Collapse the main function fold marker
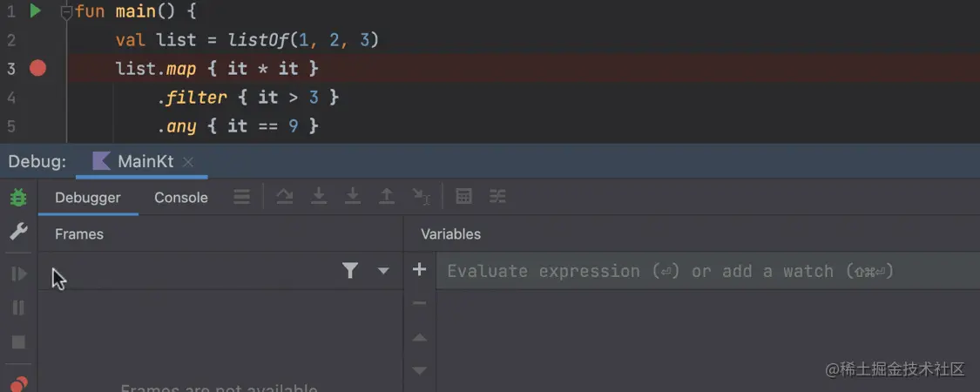This screenshot has width=980, height=392. coord(66,10)
